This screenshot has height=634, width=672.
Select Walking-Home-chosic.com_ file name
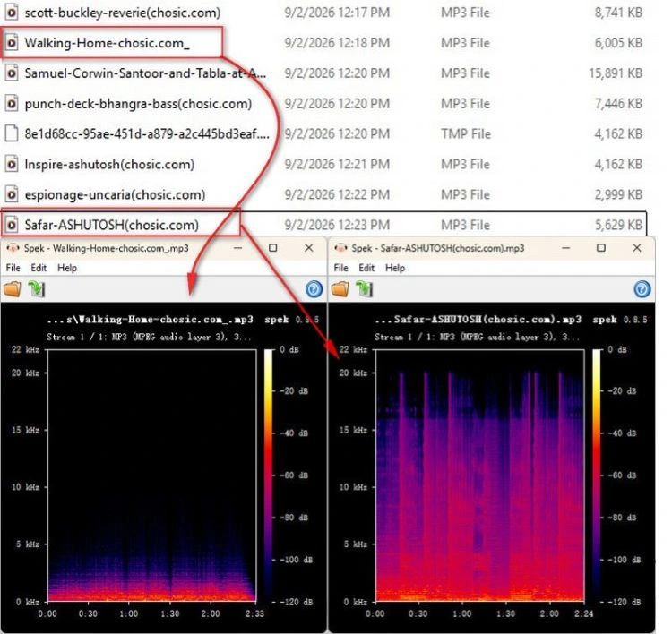tap(107, 43)
